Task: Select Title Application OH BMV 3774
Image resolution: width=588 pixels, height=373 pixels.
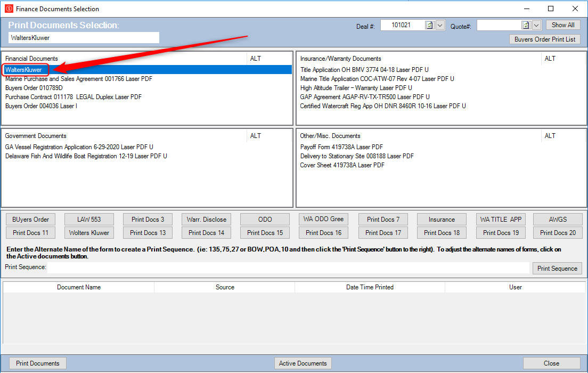Action: coord(364,70)
